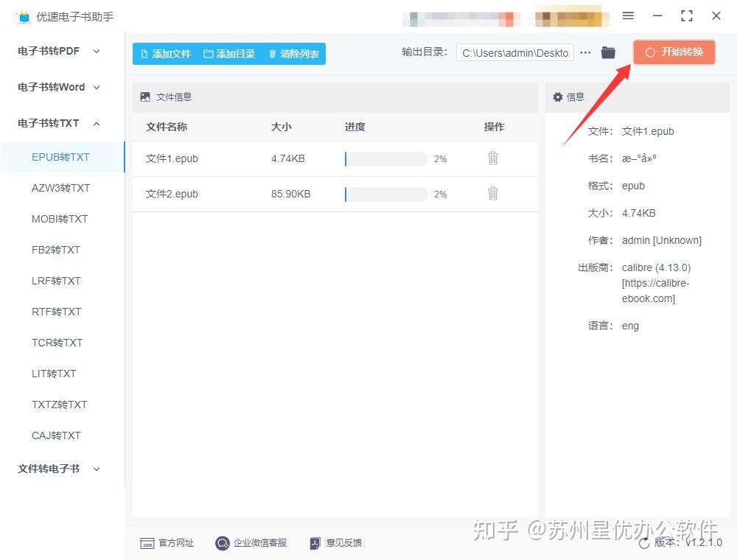Open the hamburger menu in the title bar
The height and width of the screenshot is (560, 737).
tap(628, 15)
